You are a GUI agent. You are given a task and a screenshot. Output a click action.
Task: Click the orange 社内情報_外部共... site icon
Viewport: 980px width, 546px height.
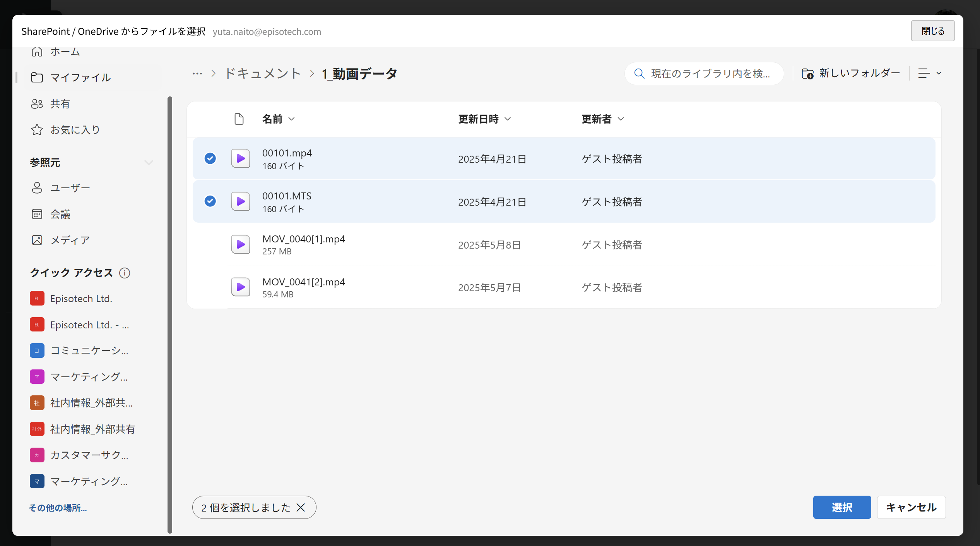click(x=37, y=403)
